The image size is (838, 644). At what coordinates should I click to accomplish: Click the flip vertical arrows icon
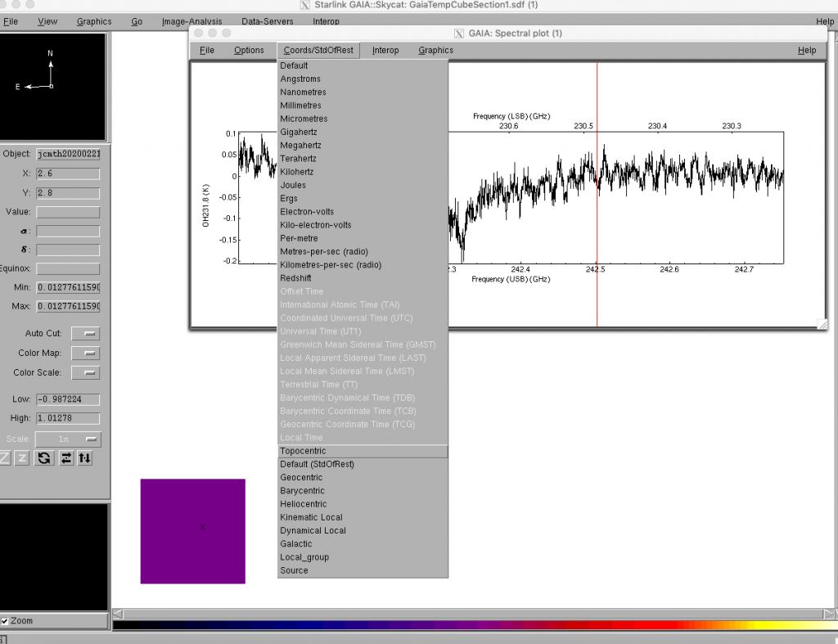click(x=84, y=458)
